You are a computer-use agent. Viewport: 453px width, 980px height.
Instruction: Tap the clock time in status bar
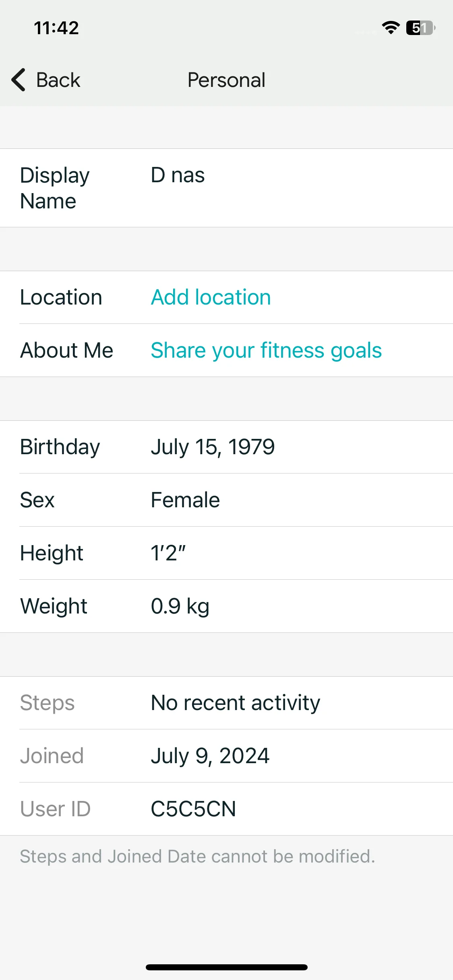coord(56,28)
